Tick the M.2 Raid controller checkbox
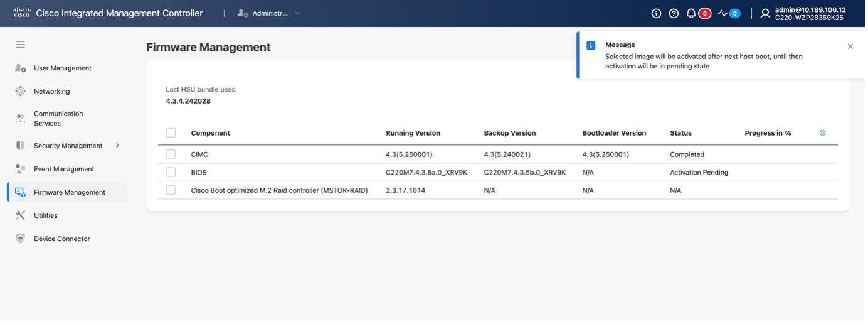Screen dimensions: 868x324 point(171,190)
